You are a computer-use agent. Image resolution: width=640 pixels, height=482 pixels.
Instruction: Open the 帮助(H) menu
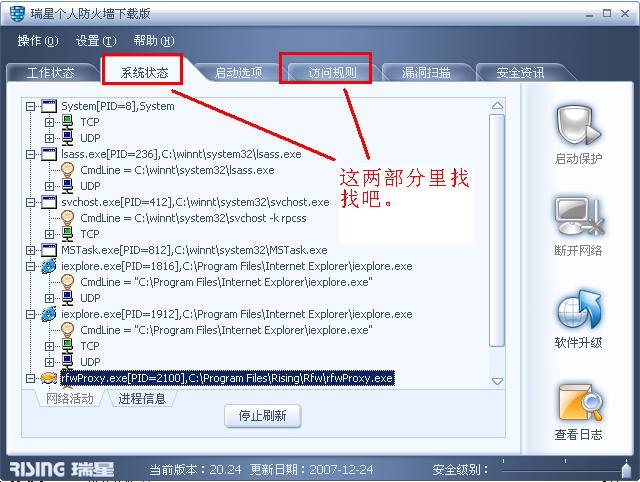[154, 41]
